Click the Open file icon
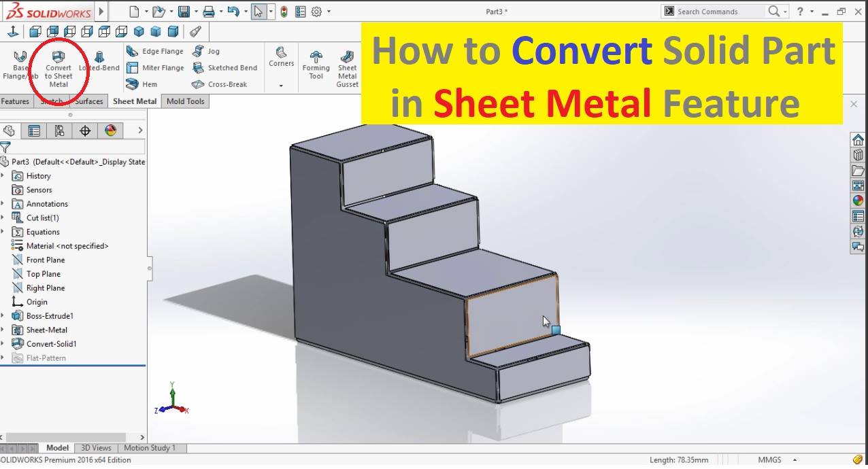The height and width of the screenshot is (469, 868). point(158,12)
